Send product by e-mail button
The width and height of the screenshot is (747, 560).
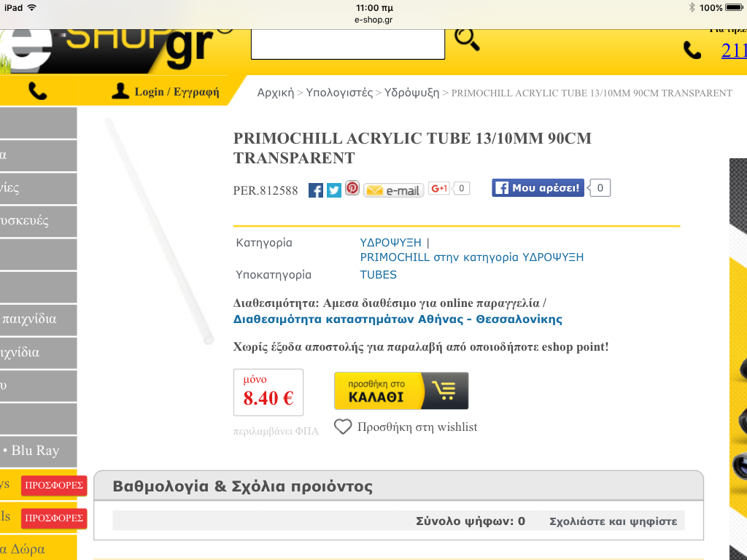pos(393,190)
